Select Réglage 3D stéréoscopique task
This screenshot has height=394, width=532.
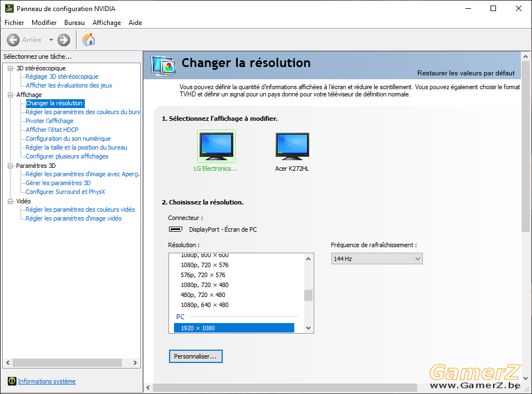pos(62,76)
